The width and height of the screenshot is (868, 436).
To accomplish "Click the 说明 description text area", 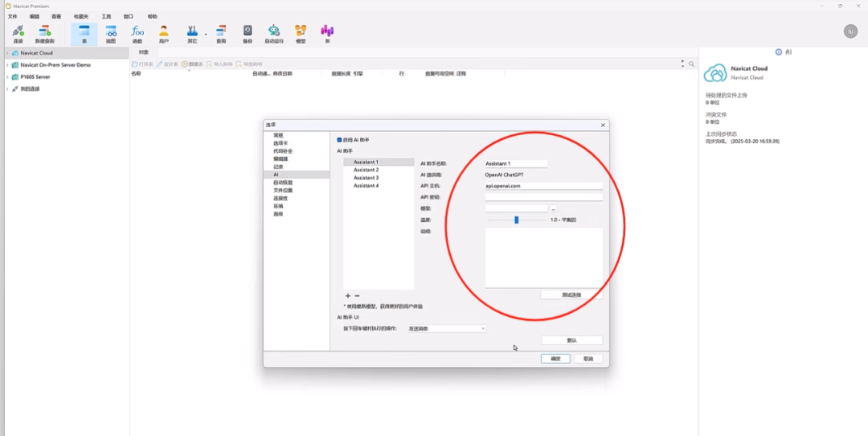I will click(x=543, y=257).
